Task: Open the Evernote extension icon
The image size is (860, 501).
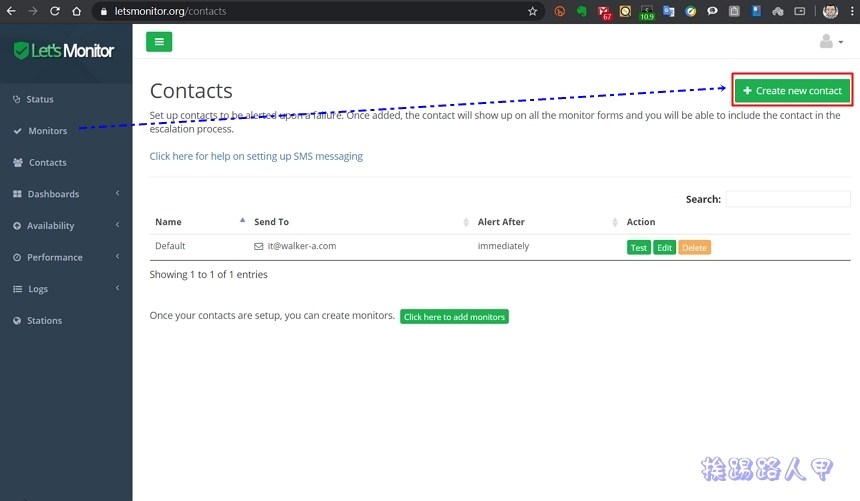Action: click(581, 11)
